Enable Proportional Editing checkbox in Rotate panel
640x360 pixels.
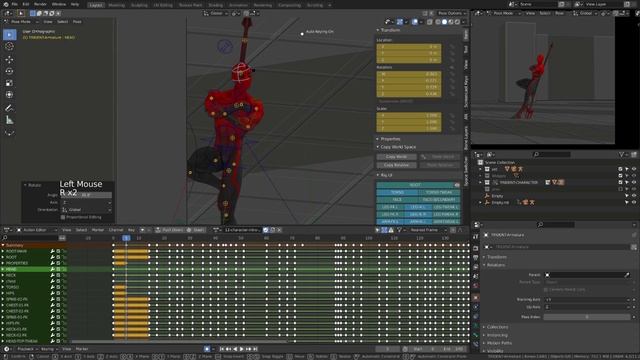[63, 217]
